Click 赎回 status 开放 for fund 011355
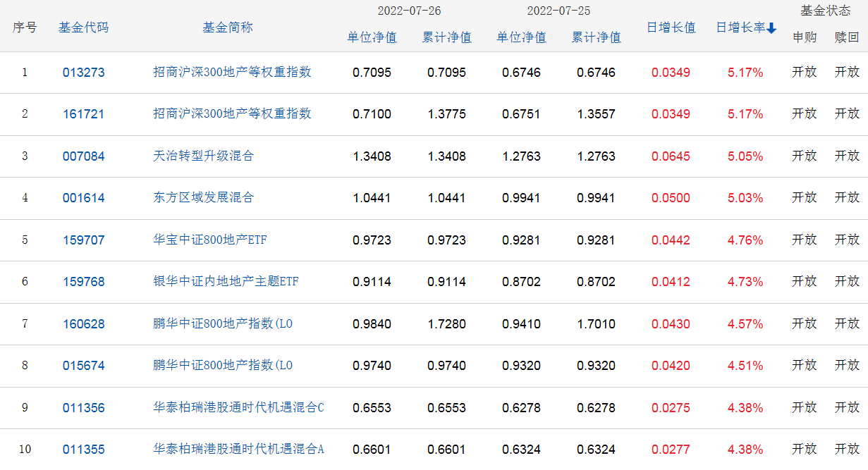Screen dimensions: 868x470 847,449
